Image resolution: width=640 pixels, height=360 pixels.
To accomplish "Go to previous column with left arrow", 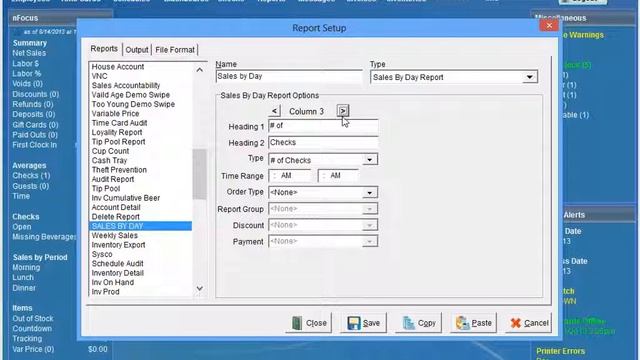I will click(274, 111).
